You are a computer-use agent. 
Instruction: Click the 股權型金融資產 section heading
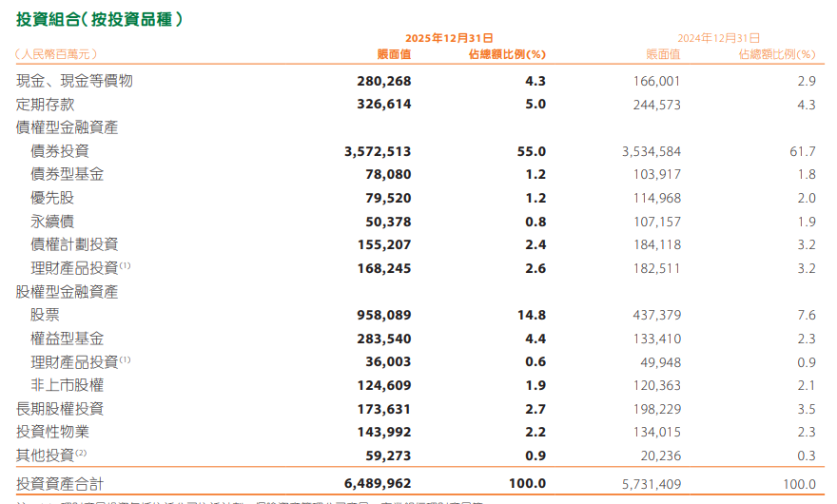point(68,292)
